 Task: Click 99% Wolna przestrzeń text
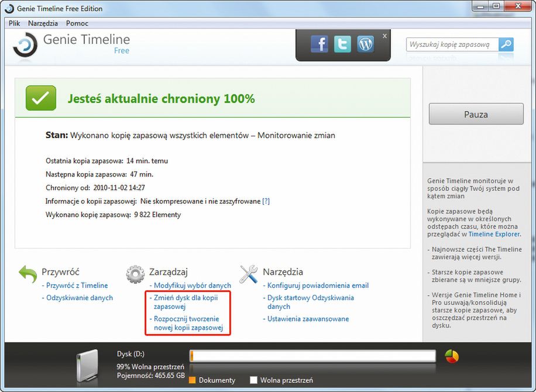pos(150,367)
